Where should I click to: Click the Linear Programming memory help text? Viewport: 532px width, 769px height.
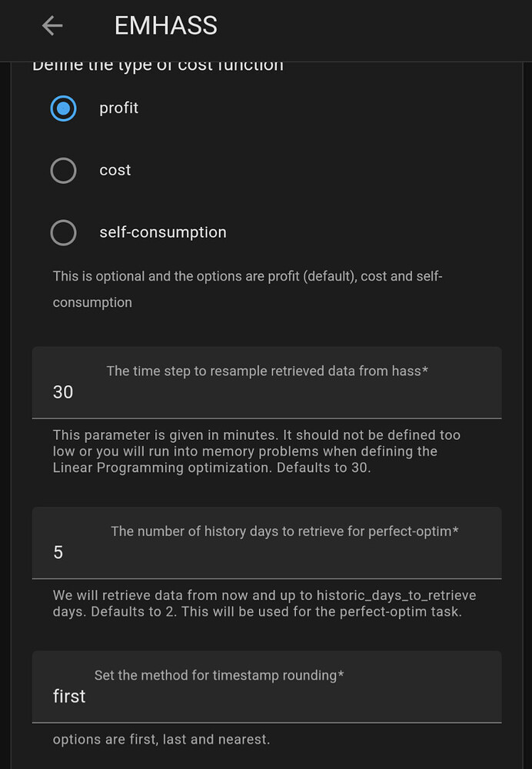click(x=256, y=451)
